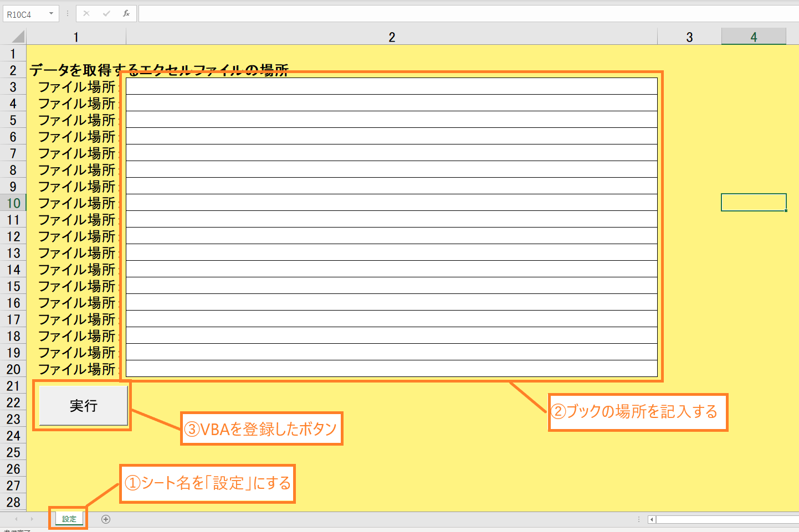Click the formula bar Enter checkmark icon
The image size is (799, 532).
[106, 13]
